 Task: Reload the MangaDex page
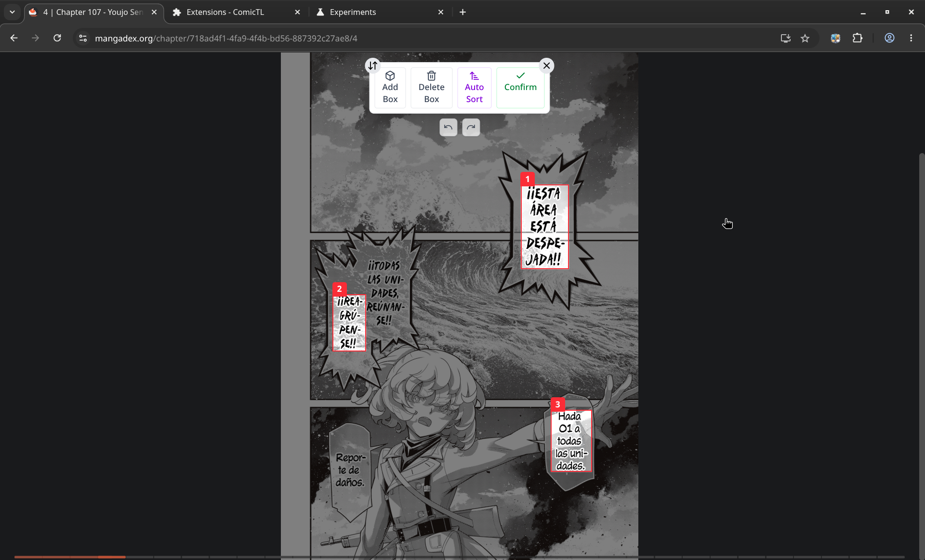click(57, 38)
